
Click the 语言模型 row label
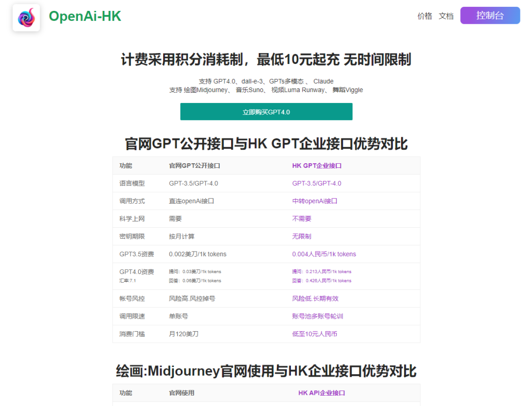point(132,184)
